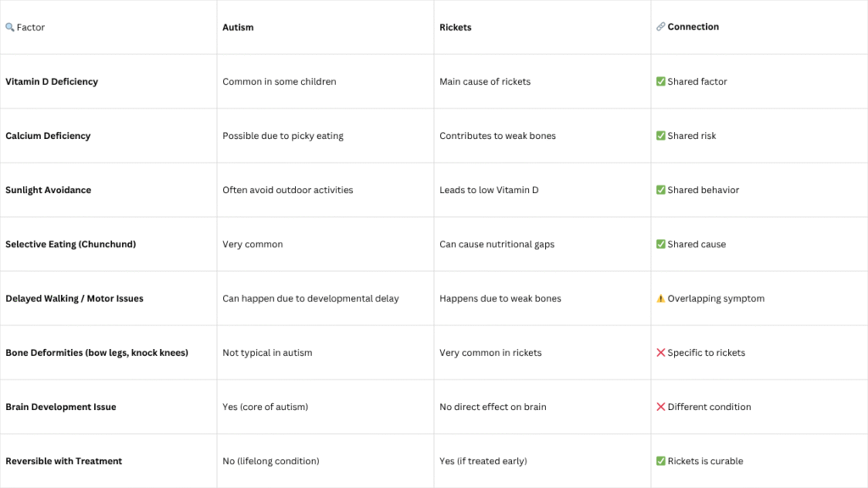Click the red X beside Different condition
This screenshot has width=868, height=488.
[x=660, y=407]
